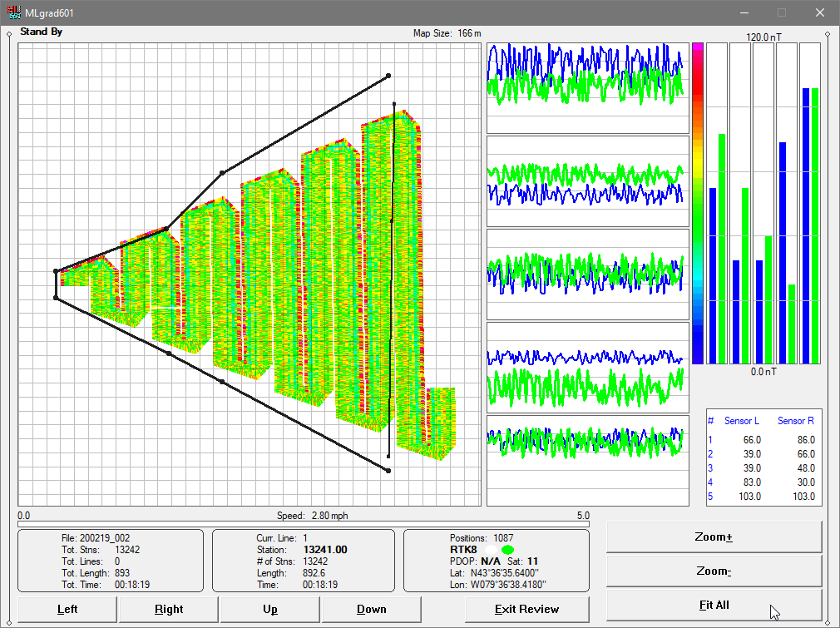Click the rainbow nT color scale bar
This screenshot has height=628, width=840.
[698, 204]
